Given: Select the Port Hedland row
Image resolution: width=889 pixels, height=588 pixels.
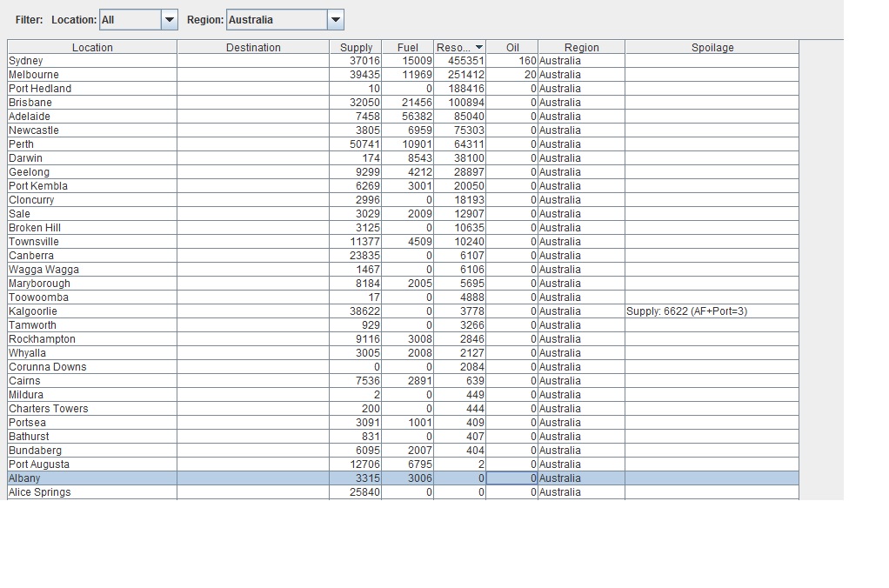Looking at the screenshot, I should [403, 89].
